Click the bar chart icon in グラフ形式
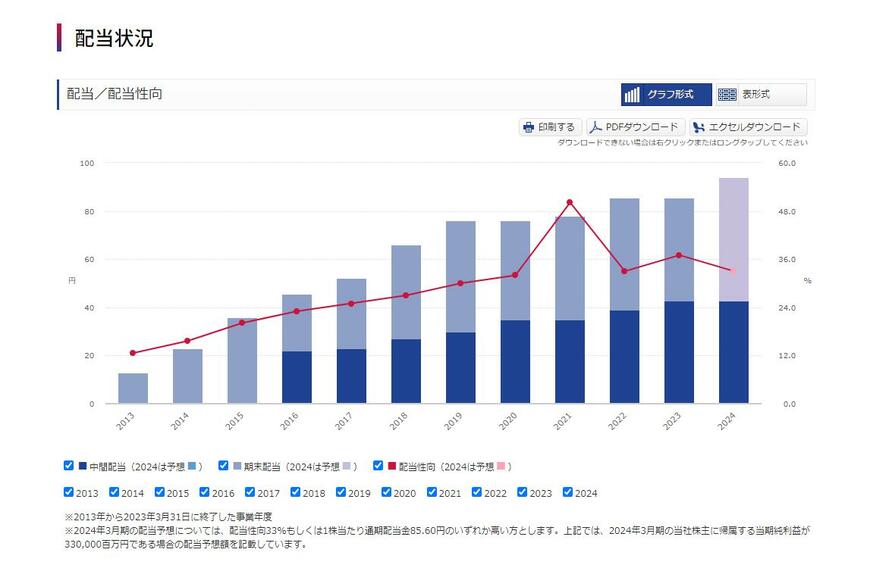870x565 pixels. click(x=632, y=95)
